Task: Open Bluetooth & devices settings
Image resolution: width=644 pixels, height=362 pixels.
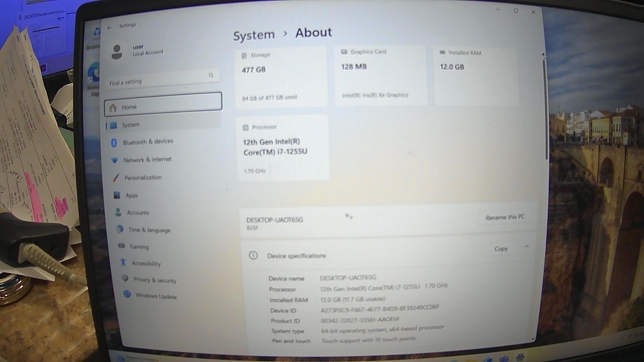Action: [148, 142]
